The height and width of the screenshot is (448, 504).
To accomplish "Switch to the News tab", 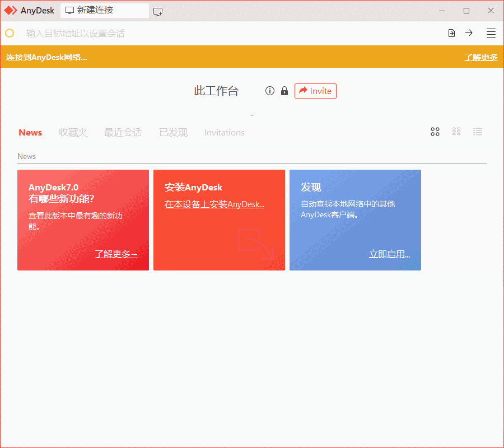I will click(x=30, y=132).
